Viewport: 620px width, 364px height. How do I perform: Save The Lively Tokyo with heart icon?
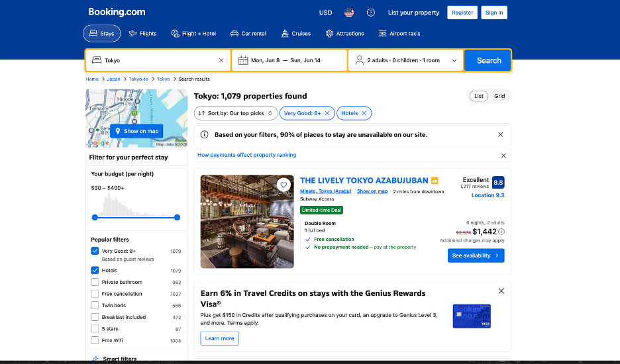[284, 185]
